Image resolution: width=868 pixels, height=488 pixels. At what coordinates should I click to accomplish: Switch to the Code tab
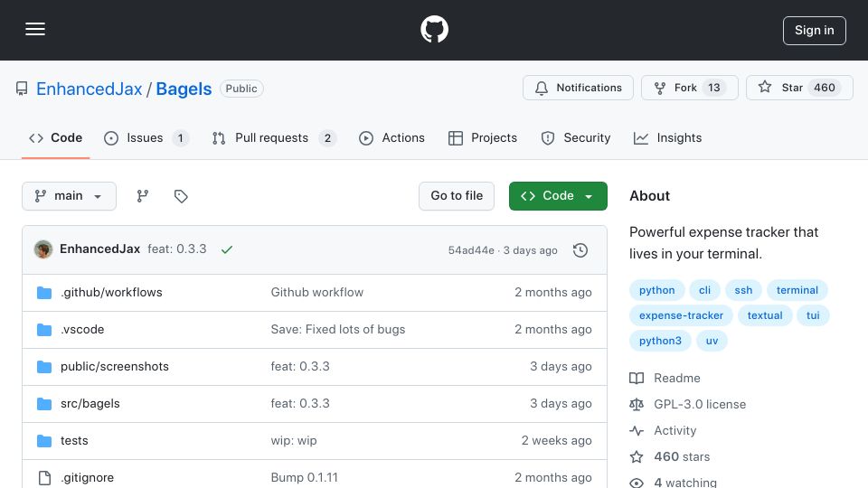55,137
